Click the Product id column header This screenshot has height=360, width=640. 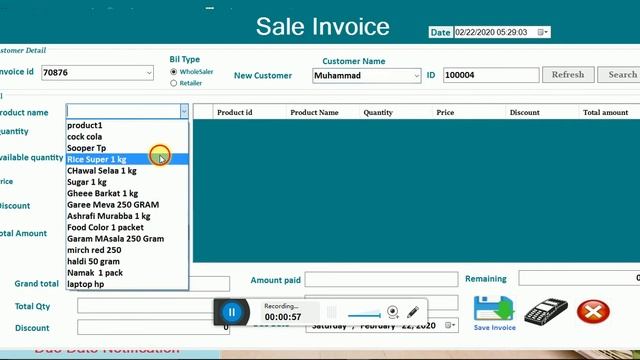(x=249, y=112)
